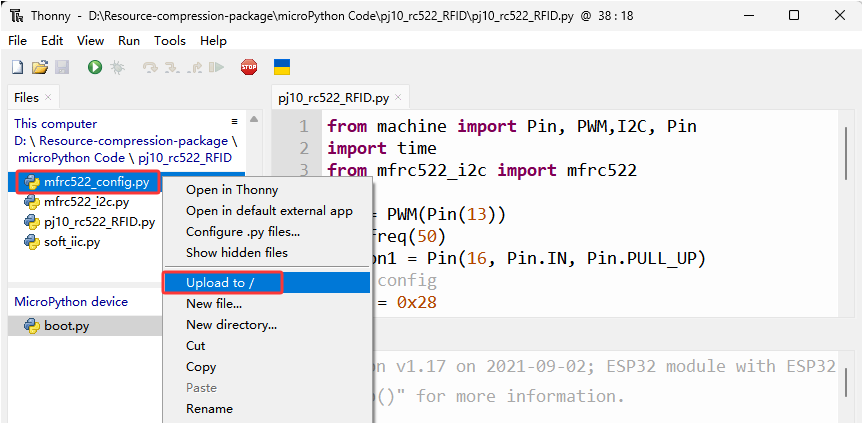Image resolution: width=862 pixels, height=424 pixels.
Task: Open the Tools menu
Action: click(170, 41)
